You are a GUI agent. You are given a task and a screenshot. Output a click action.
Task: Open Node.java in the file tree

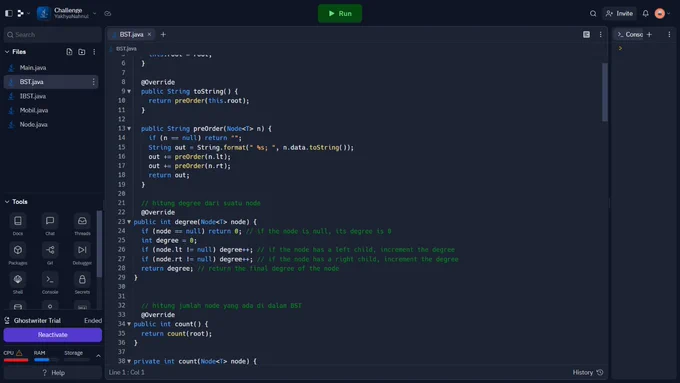tap(51, 124)
